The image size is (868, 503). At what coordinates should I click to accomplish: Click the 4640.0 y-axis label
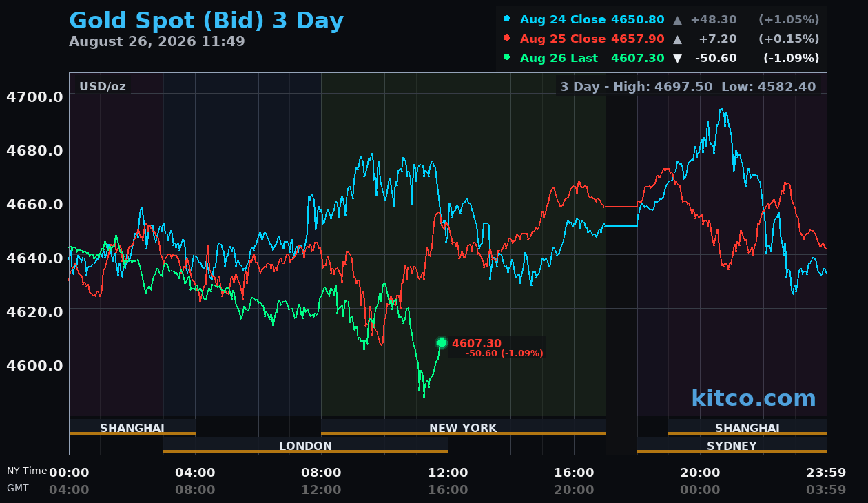(34, 258)
